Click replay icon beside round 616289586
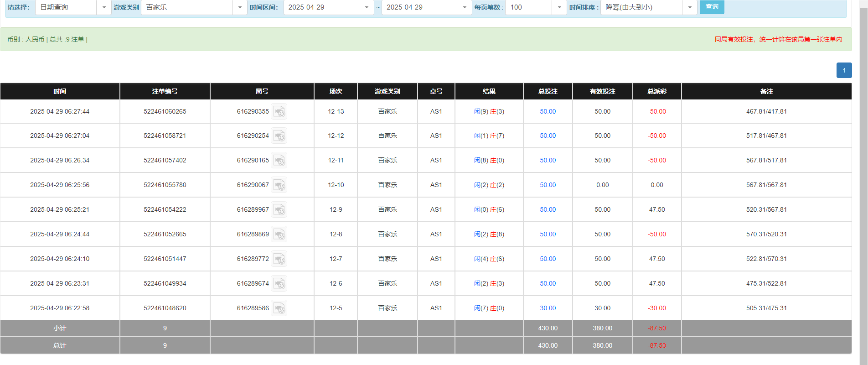 (x=279, y=308)
